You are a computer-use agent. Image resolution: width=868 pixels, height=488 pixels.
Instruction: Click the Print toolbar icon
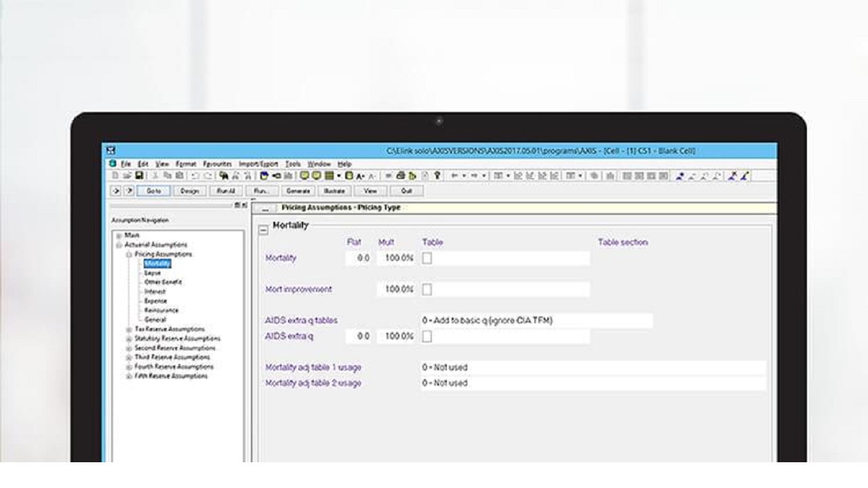[401, 176]
